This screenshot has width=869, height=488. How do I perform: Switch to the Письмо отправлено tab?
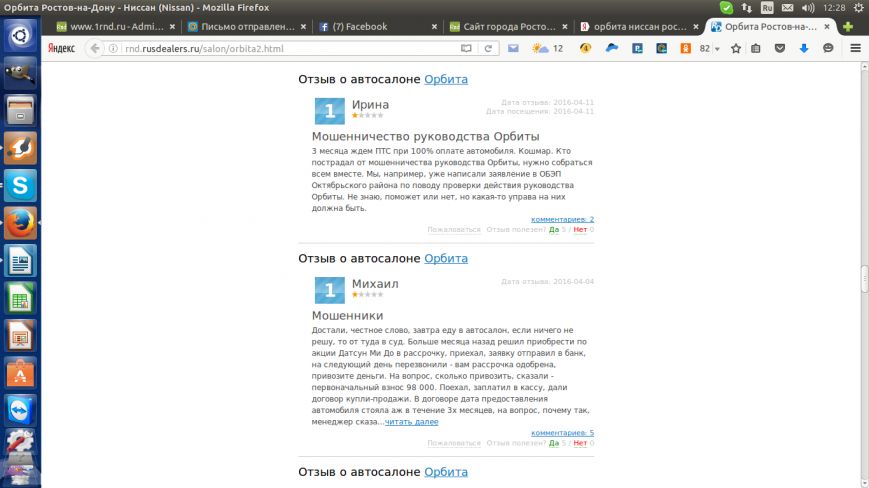(247, 27)
